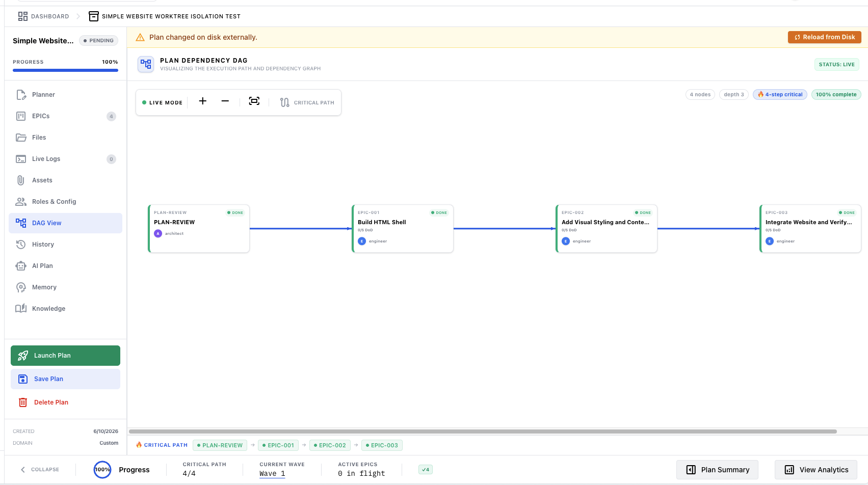Click the warning triangle icon in banner
Screen dimensions: 868x485
(140, 37)
